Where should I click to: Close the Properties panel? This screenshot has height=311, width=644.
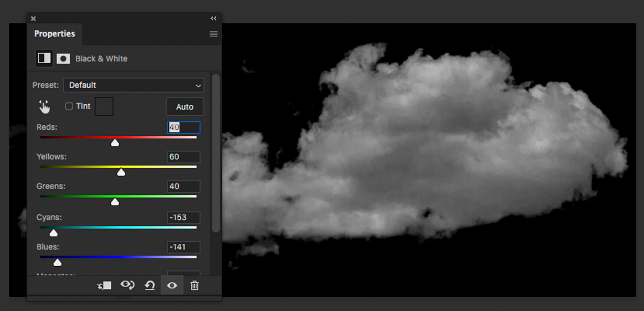(33, 19)
